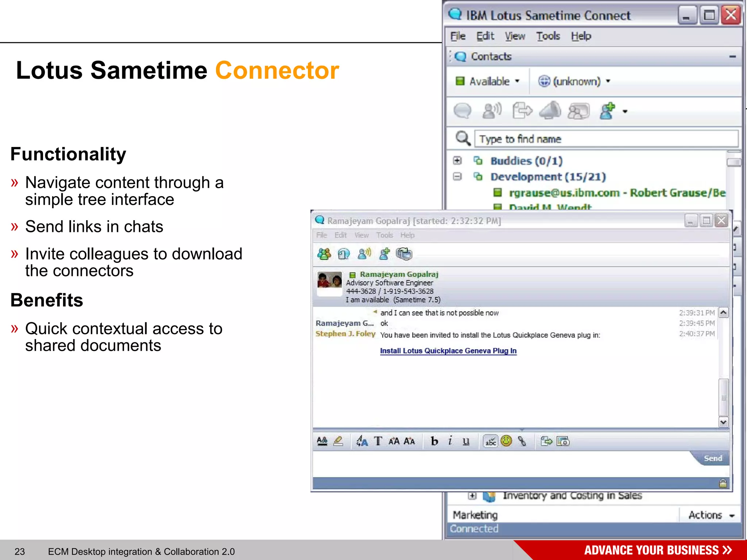Toggle spell check abc icon
The image size is (747, 560).
(x=491, y=442)
